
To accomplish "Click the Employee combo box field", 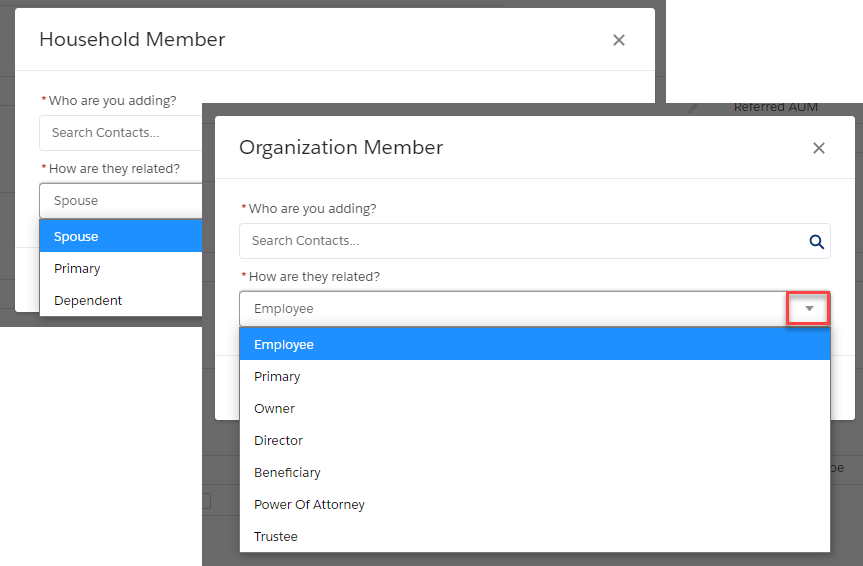I will (534, 309).
